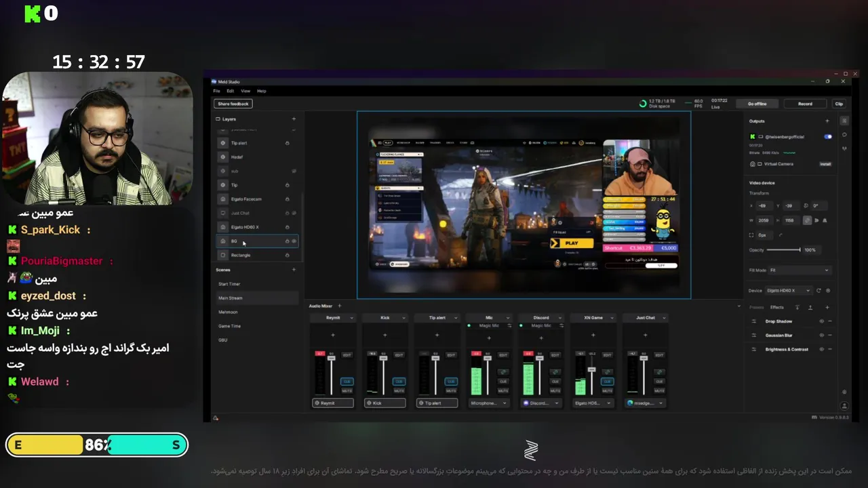
Task: Toggle Gaussian Blur effect visibility
Action: 822,335
